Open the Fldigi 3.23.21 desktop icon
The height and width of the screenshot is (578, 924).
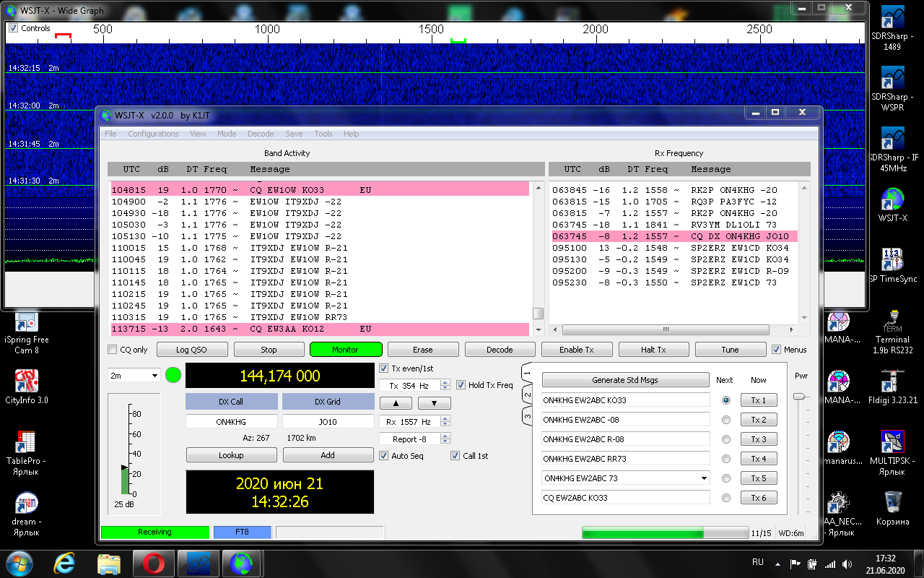tap(893, 380)
